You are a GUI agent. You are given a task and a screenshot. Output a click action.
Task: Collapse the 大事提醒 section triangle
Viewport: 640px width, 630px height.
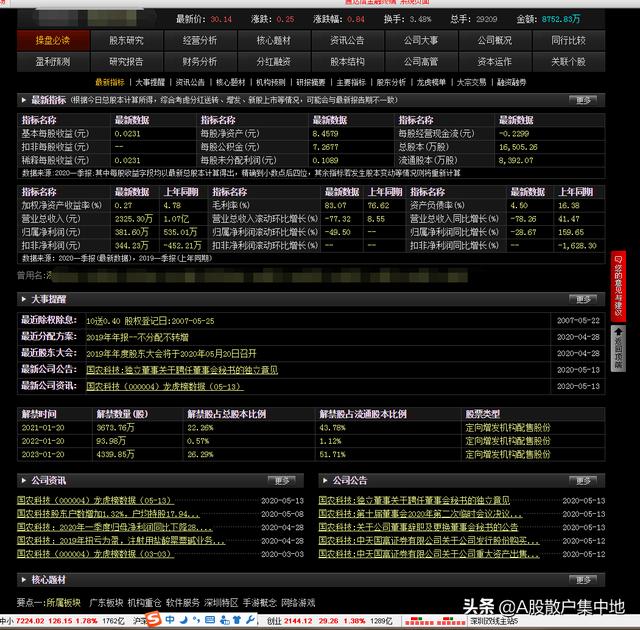click(24, 299)
